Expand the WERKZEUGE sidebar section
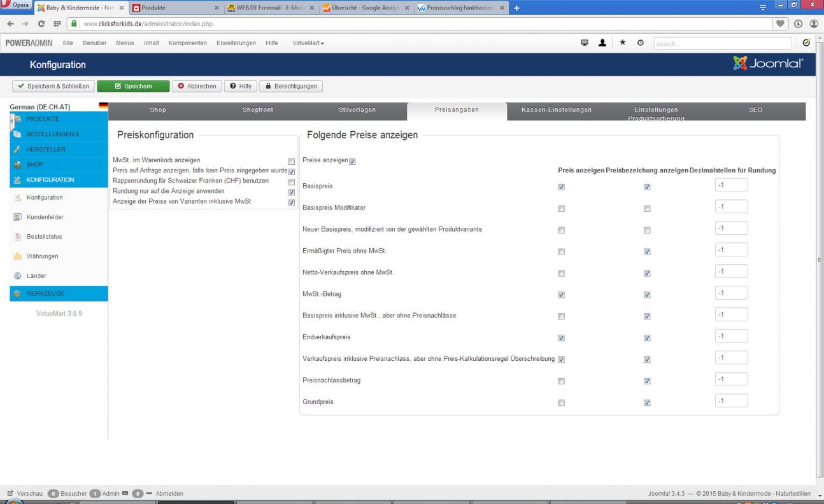Image resolution: width=824 pixels, height=504 pixels. [45, 293]
